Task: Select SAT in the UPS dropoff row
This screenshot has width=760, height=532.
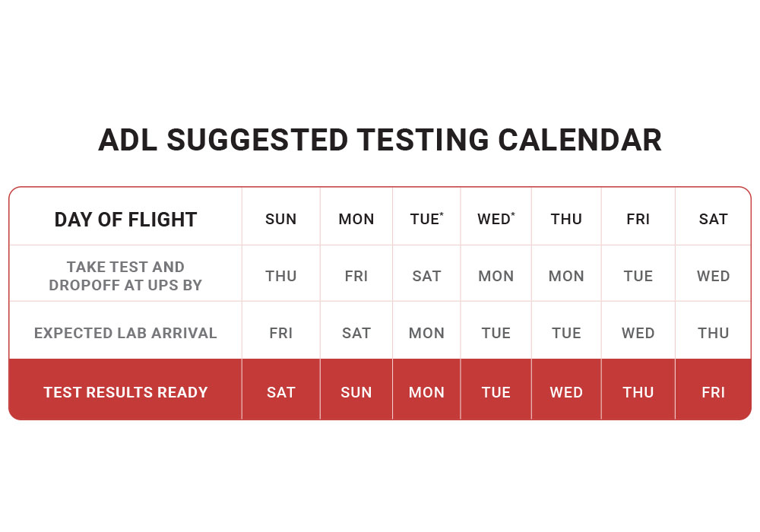Action: pos(426,276)
